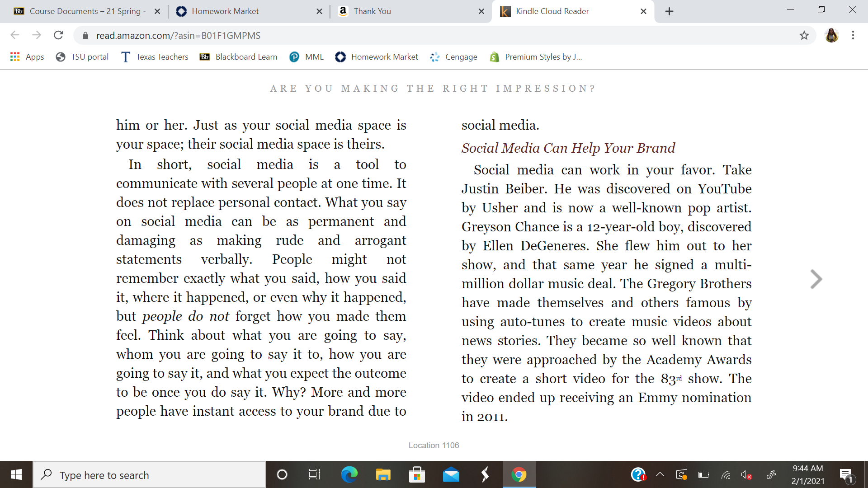This screenshot has width=868, height=488.
Task: Open the Windows notification center
Action: pos(846,474)
